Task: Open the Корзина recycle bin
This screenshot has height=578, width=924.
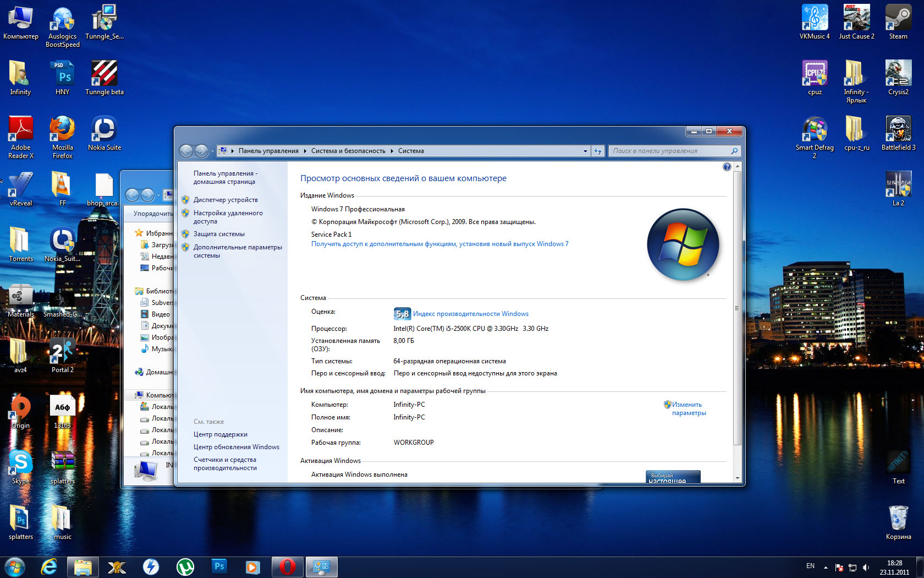Action: (x=898, y=522)
